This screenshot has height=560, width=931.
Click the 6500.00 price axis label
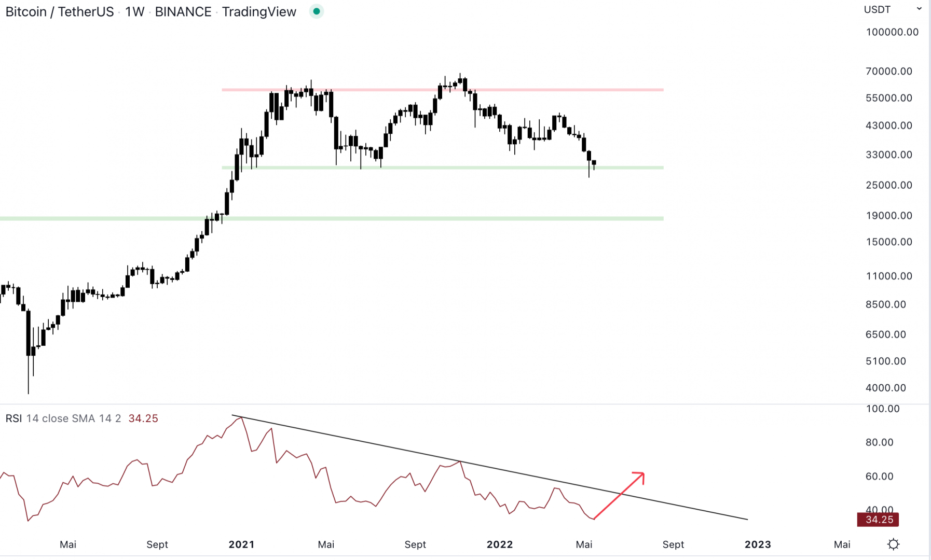[x=886, y=335]
